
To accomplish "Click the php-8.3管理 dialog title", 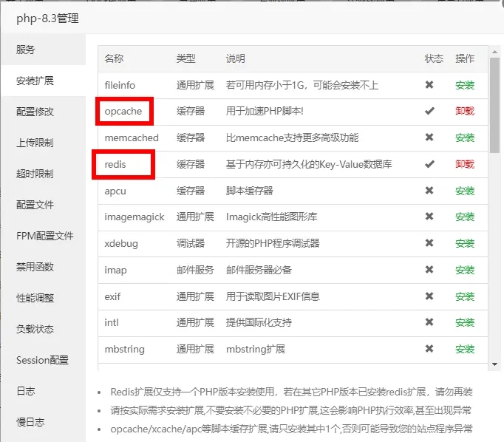I will pos(47,18).
